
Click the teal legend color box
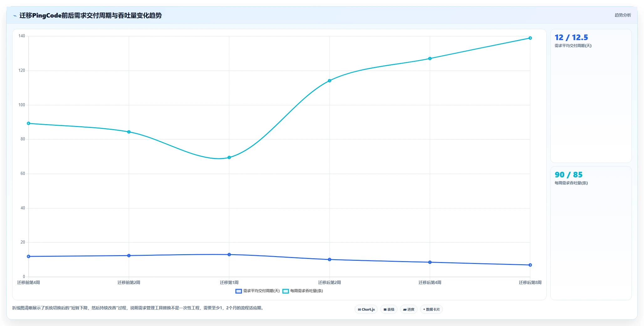click(x=286, y=291)
